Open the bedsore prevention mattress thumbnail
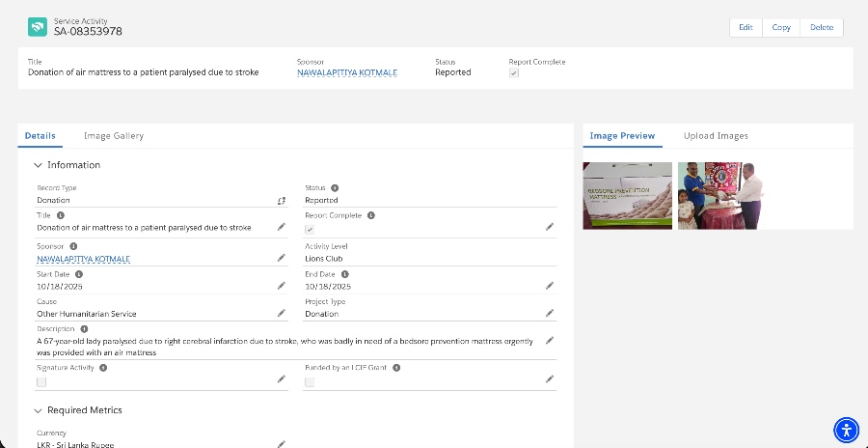Image resolution: width=868 pixels, height=448 pixels. point(628,195)
